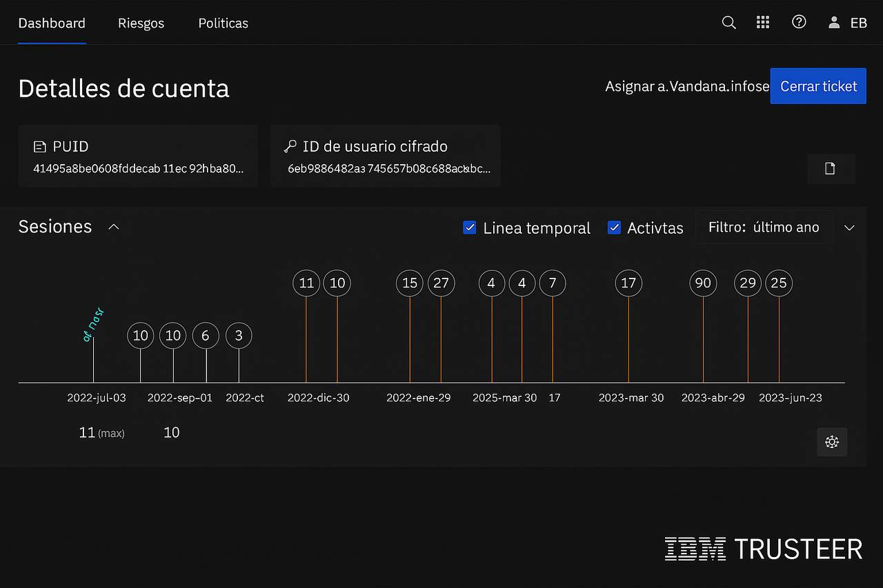Click the IBM Trusteer logo
883x588 pixels.
point(763,549)
